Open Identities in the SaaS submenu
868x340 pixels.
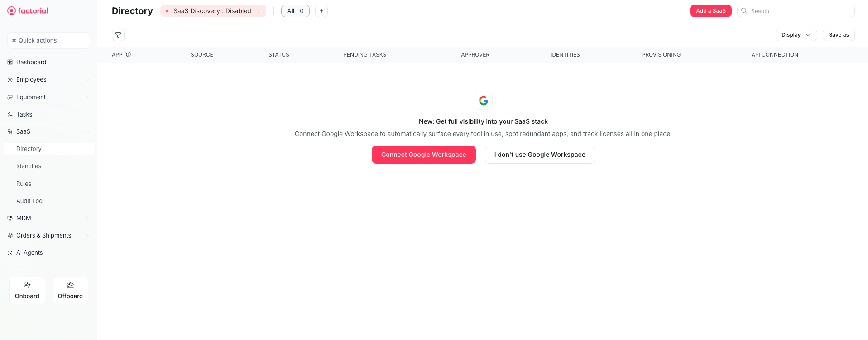point(29,166)
